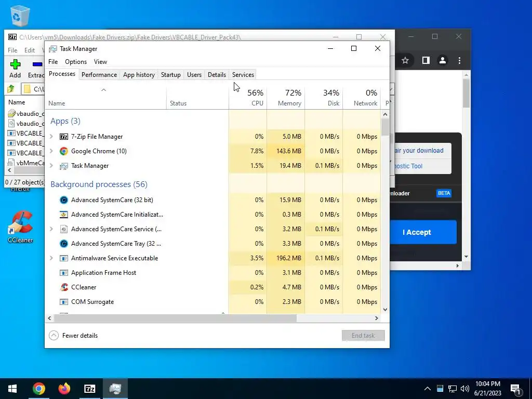The width and height of the screenshot is (532, 399).
Task: Click the process list vertical scrollbar thumb
Action: [385, 128]
